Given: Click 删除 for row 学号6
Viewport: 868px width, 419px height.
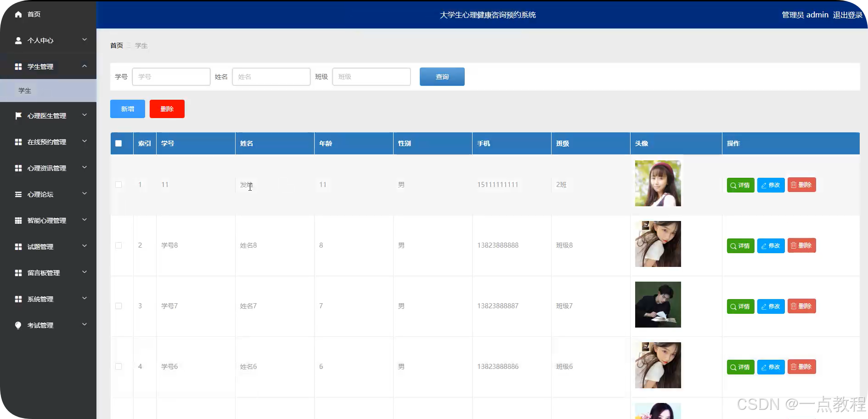Looking at the screenshot, I should click(801, 367).
